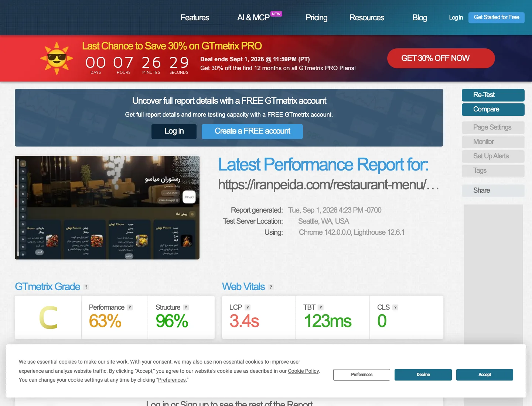This screenshot has height=406, width=532.
Task: Open the Cookie Policy link
Action: pos(303,371)
